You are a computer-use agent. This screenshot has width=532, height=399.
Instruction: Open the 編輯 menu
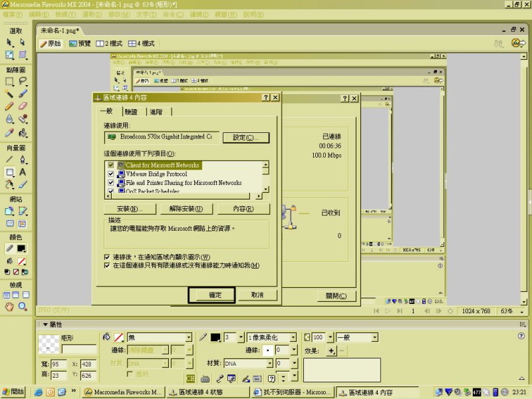(39, 15)
